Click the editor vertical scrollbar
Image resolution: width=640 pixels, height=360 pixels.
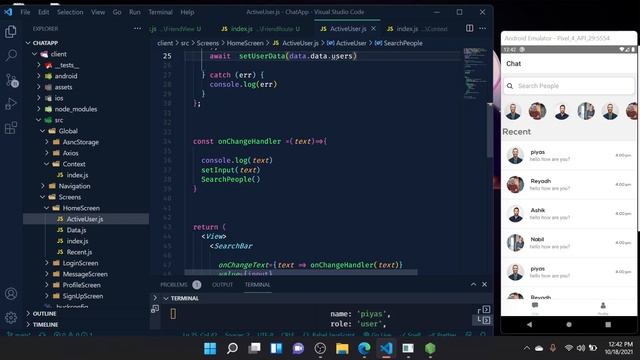coord(490,131)
